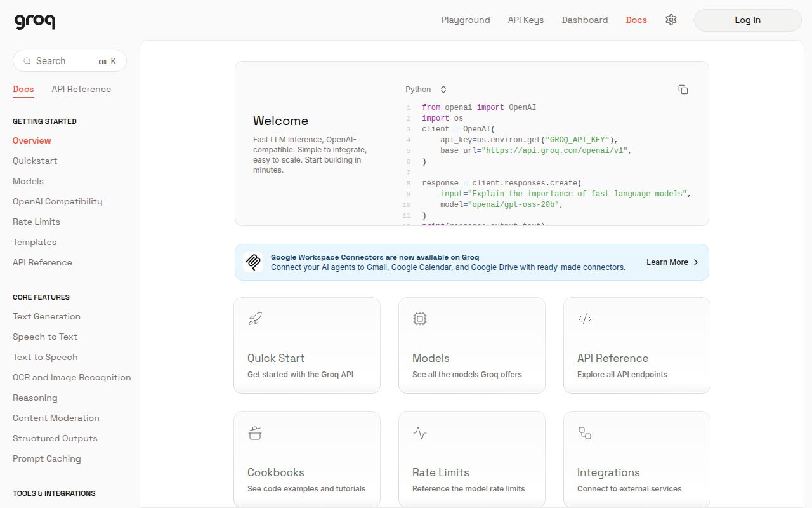Go to Playground in top navigation
Viewport: 812px width, 508px height.
[466, 20]
